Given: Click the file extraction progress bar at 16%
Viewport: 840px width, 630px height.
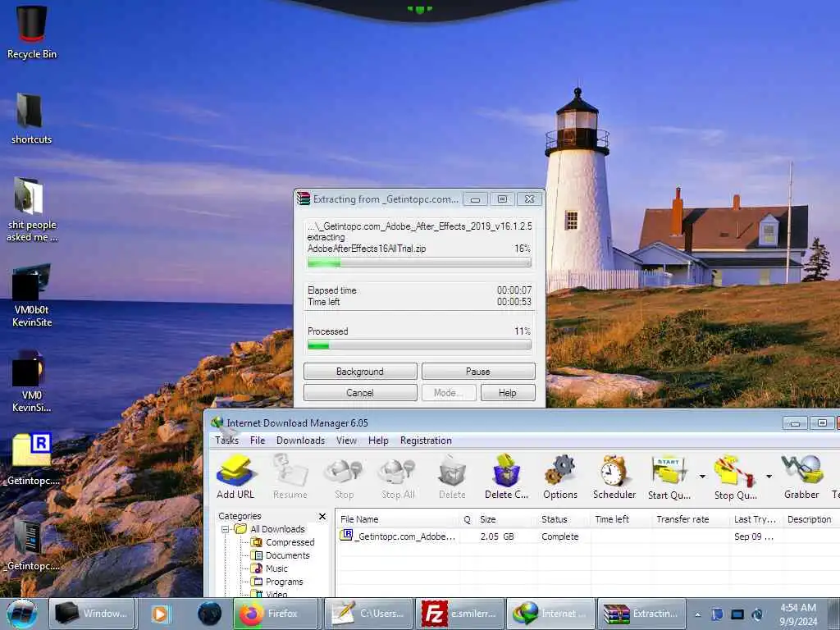Looking at the screenshot, I should click(x=419, y=262).
